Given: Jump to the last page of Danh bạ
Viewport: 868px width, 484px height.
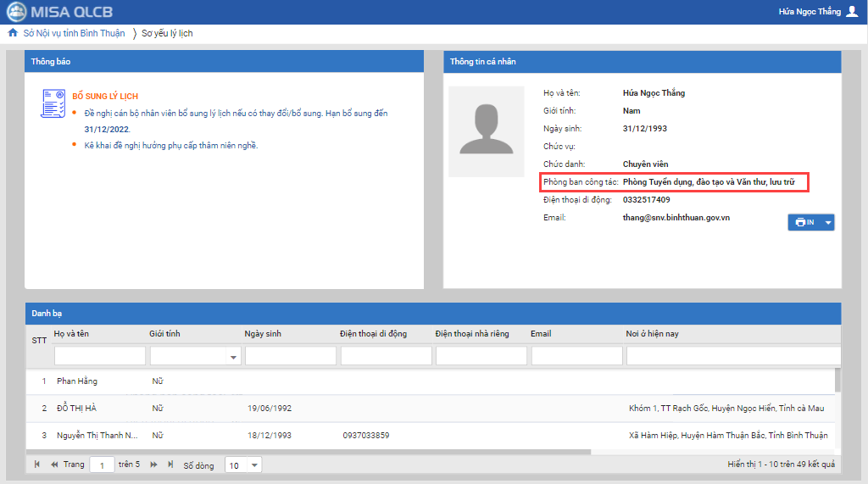Looking at the screenshot, I should click(x=170, y=465).
